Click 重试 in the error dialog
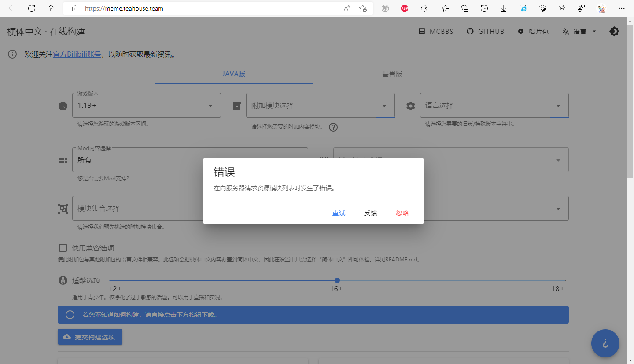 tap(339, 213)
